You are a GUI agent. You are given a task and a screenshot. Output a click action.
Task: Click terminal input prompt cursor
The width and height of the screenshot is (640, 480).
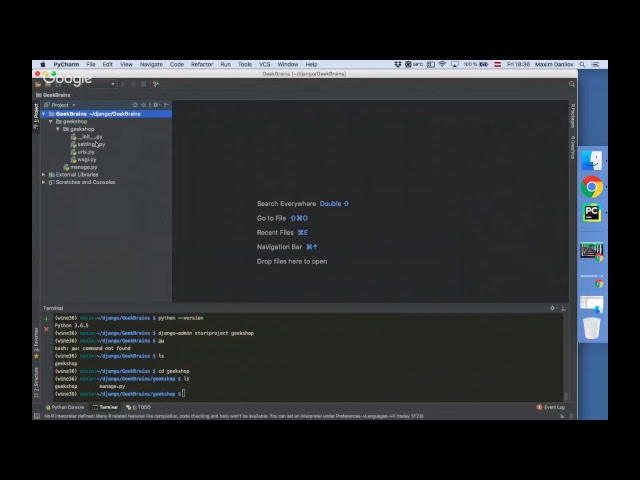tap(183, 393)
